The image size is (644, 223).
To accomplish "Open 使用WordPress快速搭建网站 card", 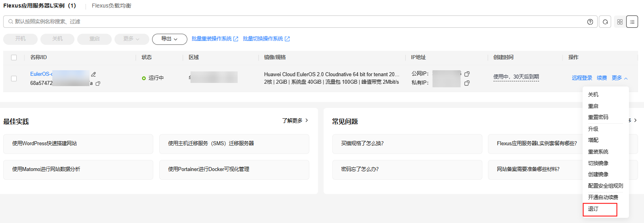I will [78, 144].
